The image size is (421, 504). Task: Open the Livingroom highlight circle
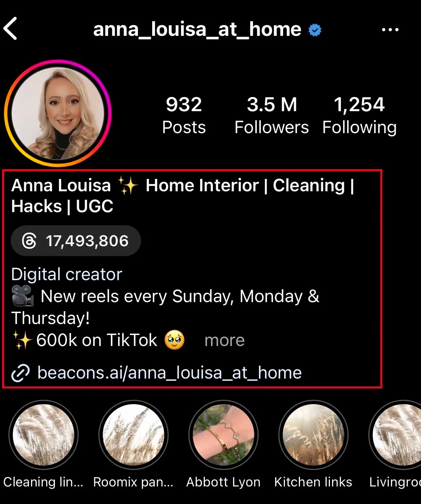395,435
